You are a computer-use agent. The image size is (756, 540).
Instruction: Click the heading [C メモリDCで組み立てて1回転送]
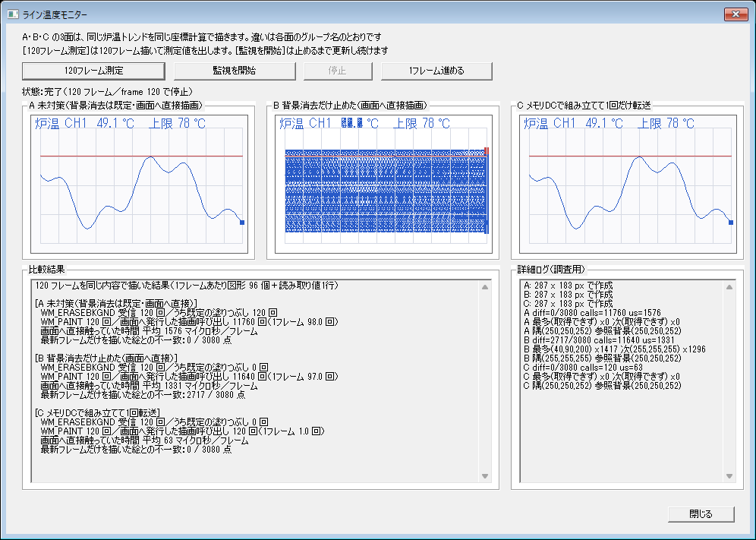click(97, 412)
